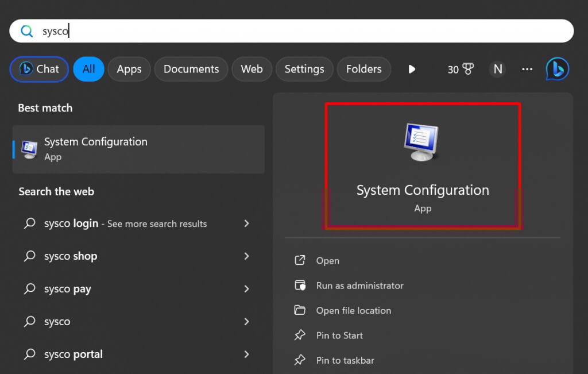Select the Chat filter button
The height and width of the screenshot is (374, 588).
pyautogui.click(x=39, y=69)
